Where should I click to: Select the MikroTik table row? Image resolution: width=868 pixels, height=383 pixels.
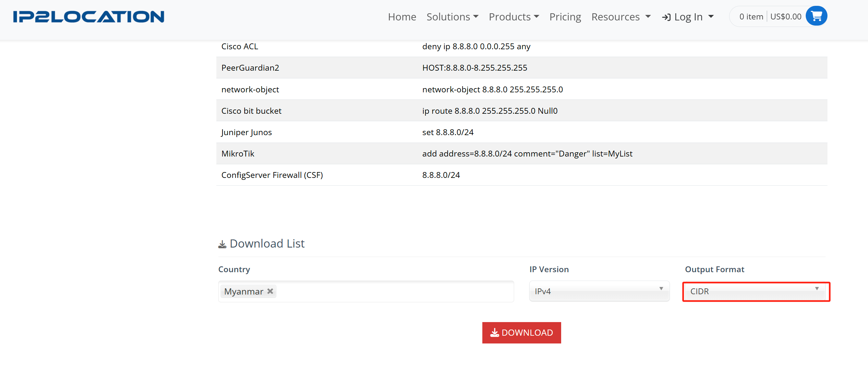[x=521, y=154]
